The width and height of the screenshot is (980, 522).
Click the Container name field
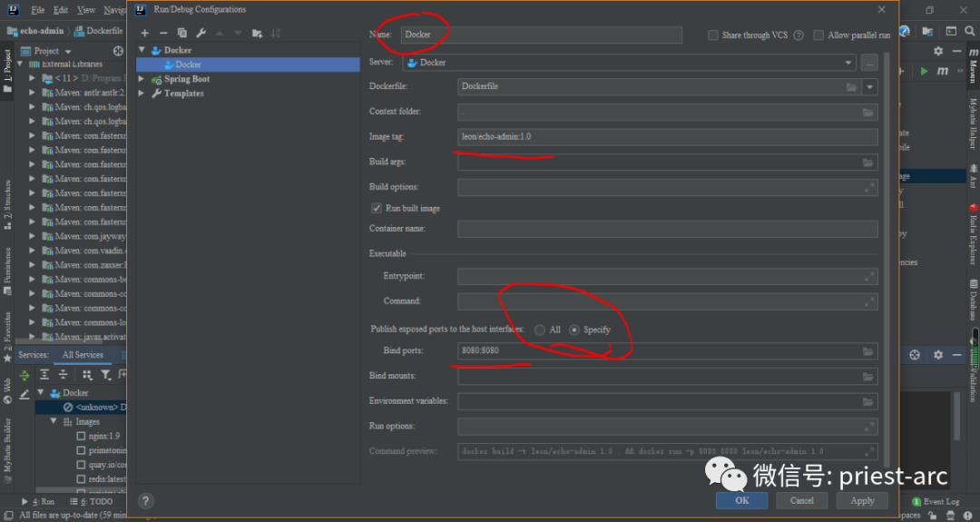click(668, 229)
